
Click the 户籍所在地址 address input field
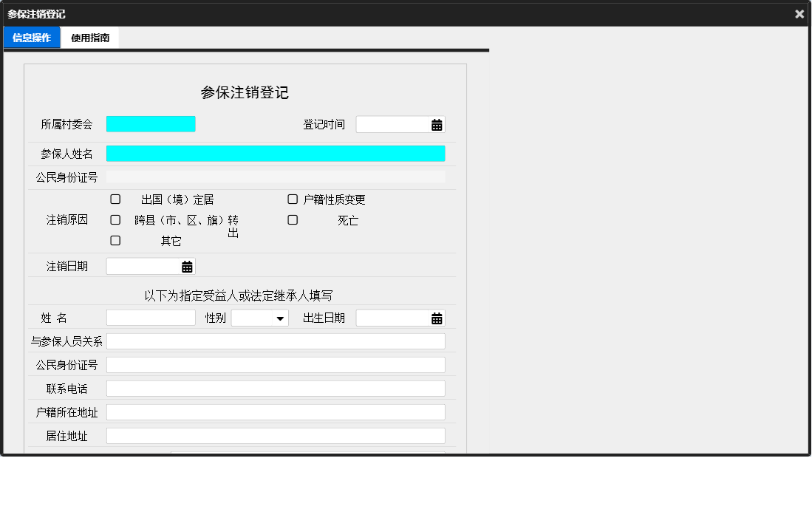tap(276, 411)
